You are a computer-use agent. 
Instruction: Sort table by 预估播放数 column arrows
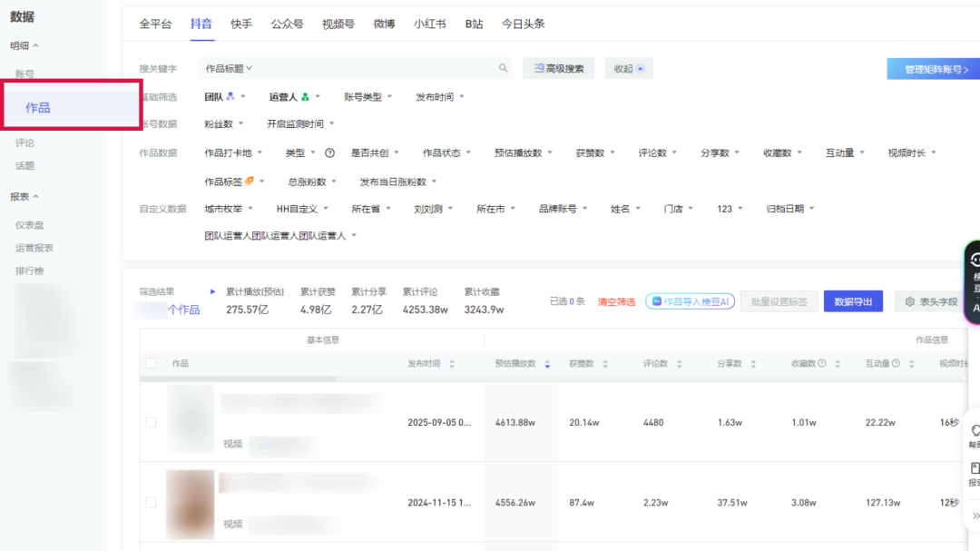pos(547,364)
